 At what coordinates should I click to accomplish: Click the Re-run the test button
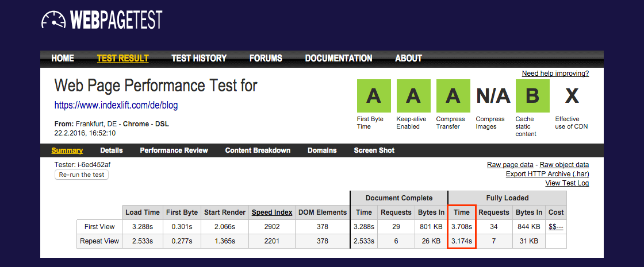82,175
